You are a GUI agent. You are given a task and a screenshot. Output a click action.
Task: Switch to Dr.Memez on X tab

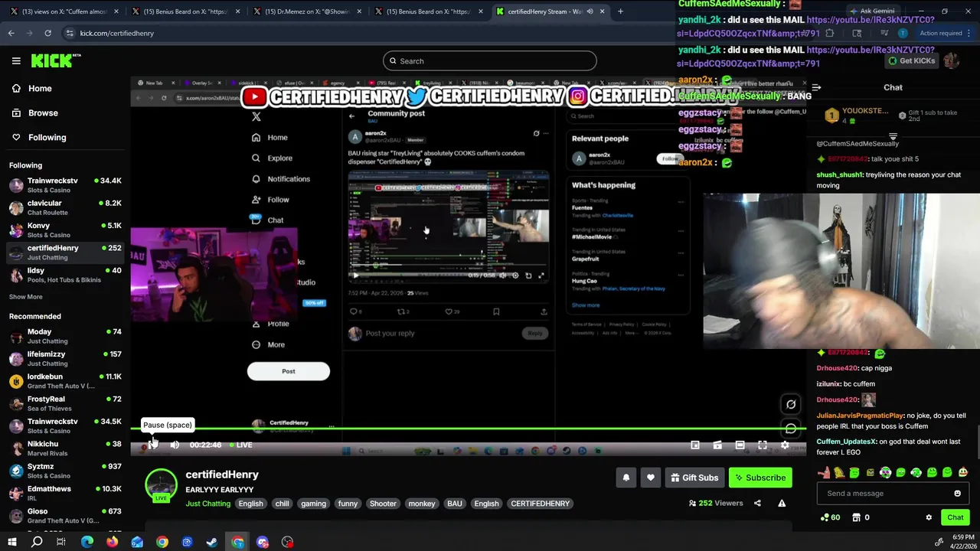pyautogui.click(x=306, y=11)
